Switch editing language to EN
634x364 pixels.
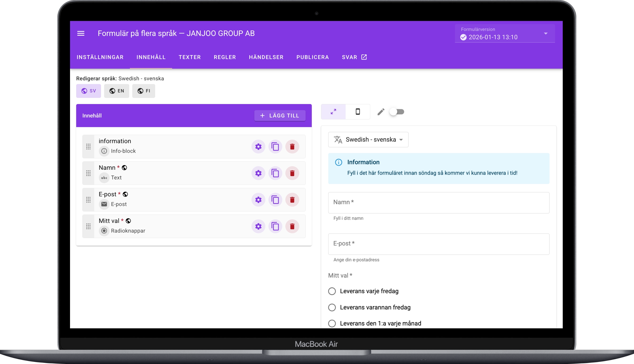[x=116, y=91]
